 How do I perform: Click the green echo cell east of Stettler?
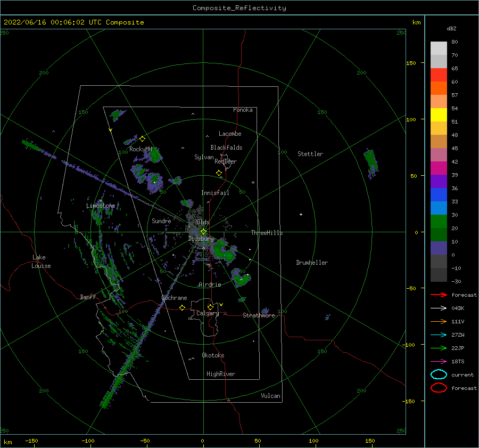[371, 163]
